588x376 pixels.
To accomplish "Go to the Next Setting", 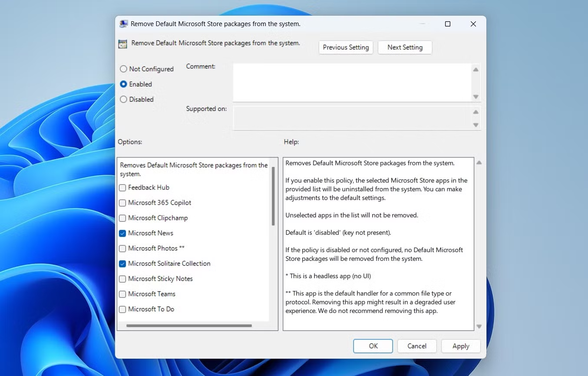I will [405, 47].
